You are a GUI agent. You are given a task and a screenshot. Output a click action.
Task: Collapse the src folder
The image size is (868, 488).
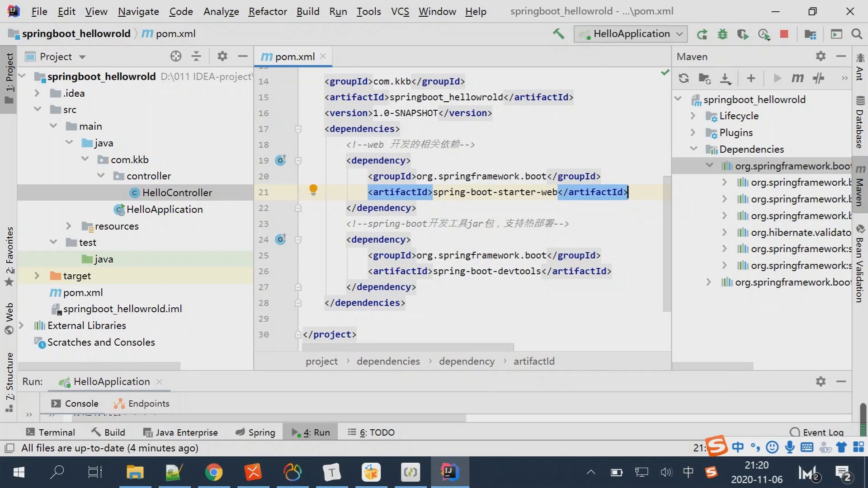[38, 109]
